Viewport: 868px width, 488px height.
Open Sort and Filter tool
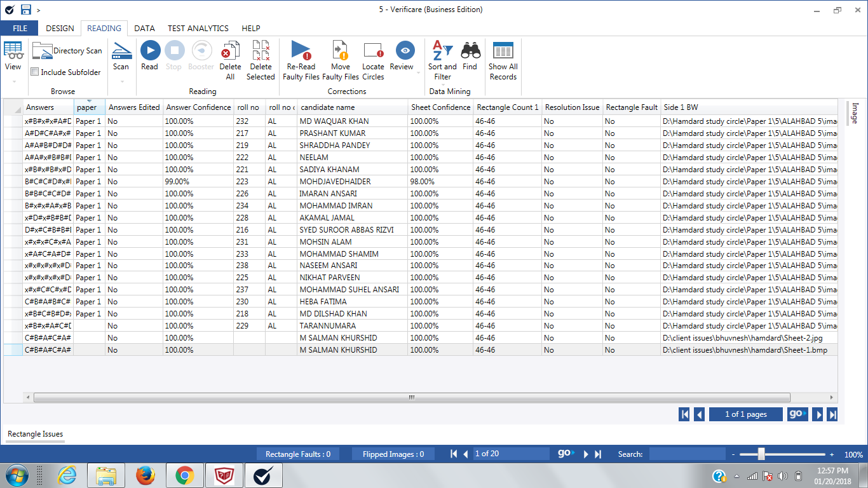[x=442, y=51]
